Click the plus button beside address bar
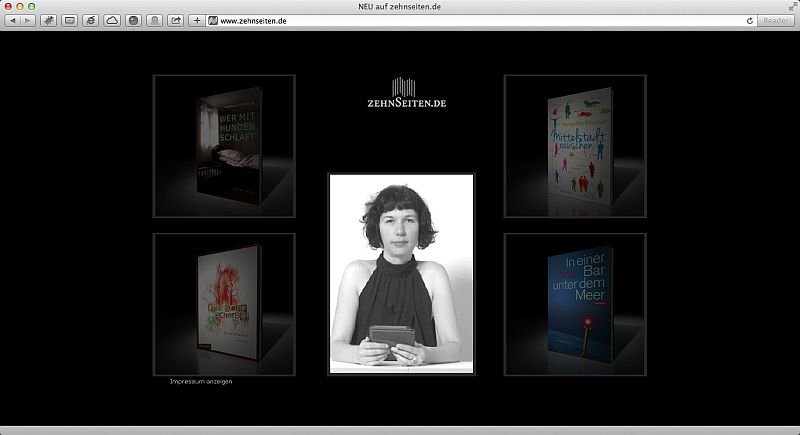The image size is (800, 435). [197, 20]
